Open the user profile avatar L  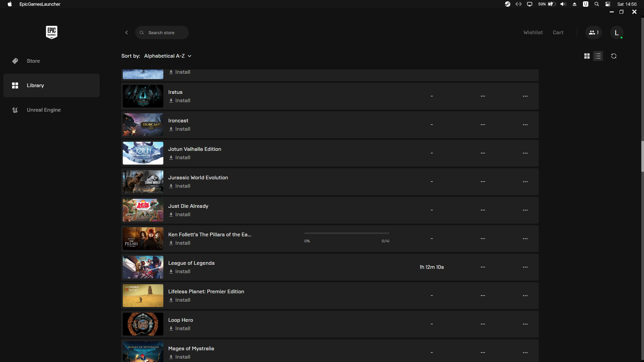(x=616, y=33)
